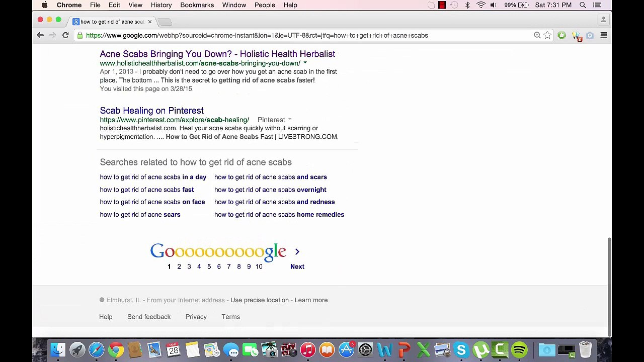
Task: Open the People menu
Action: click(265, 5)
